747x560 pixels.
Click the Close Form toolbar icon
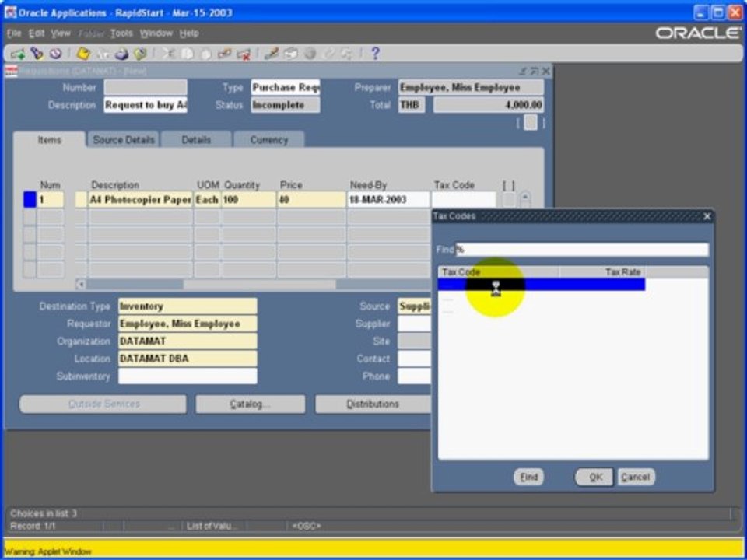click(x=140, y=54)
